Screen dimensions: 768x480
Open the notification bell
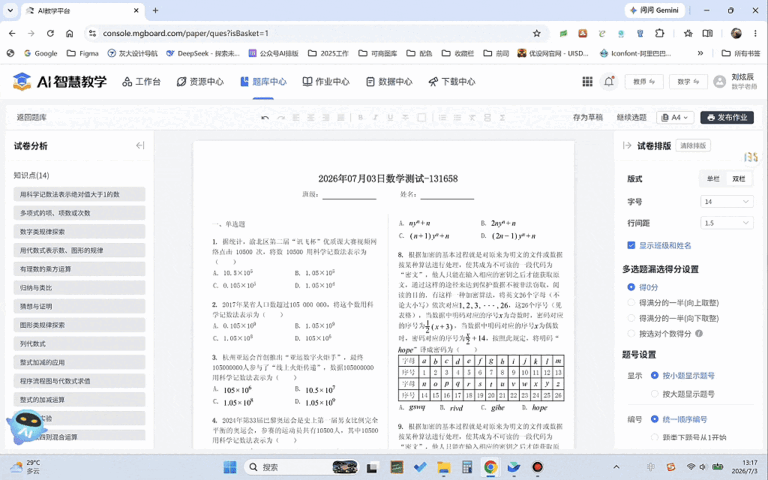(x=609, y=82)
